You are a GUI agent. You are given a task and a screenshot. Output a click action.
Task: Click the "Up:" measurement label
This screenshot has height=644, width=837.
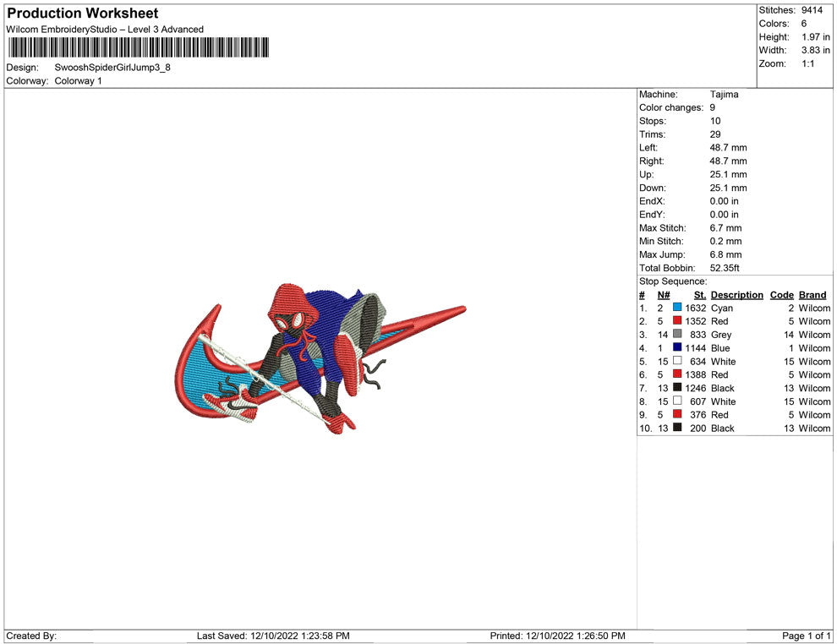[x=647, y=174]
